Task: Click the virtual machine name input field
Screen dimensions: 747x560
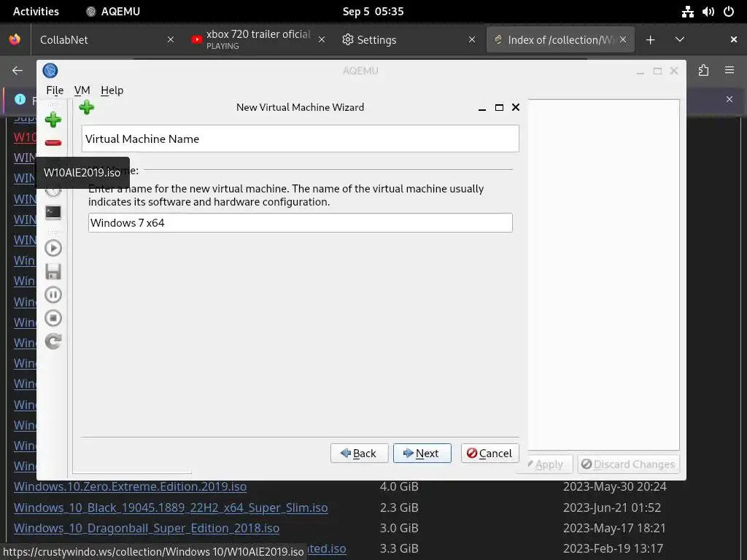Action: (x=300, y=223)
